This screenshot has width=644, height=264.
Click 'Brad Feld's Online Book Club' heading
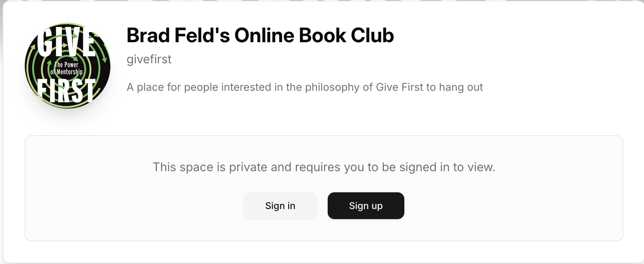point(260,35)
